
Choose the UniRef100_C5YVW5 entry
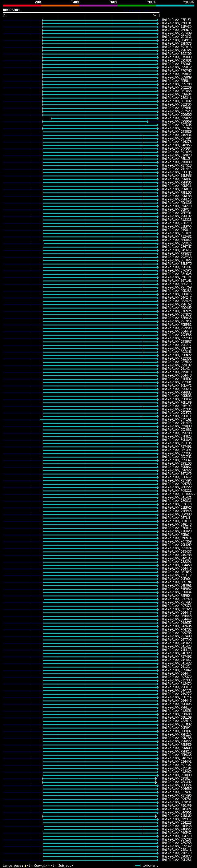tap(176, 453)
